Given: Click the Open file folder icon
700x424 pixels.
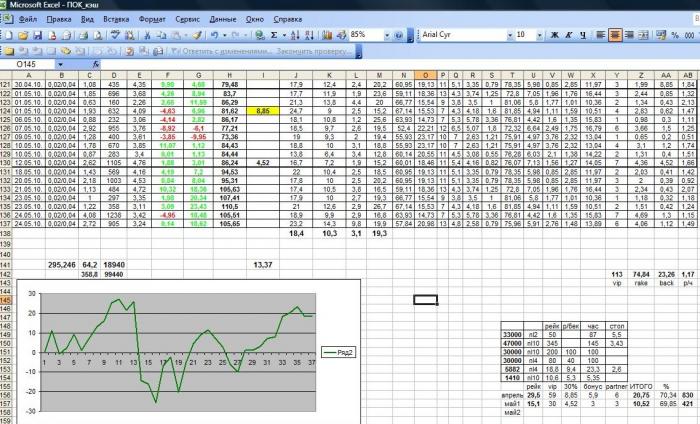Looking at the screenshot, I should tap(23, 35).
